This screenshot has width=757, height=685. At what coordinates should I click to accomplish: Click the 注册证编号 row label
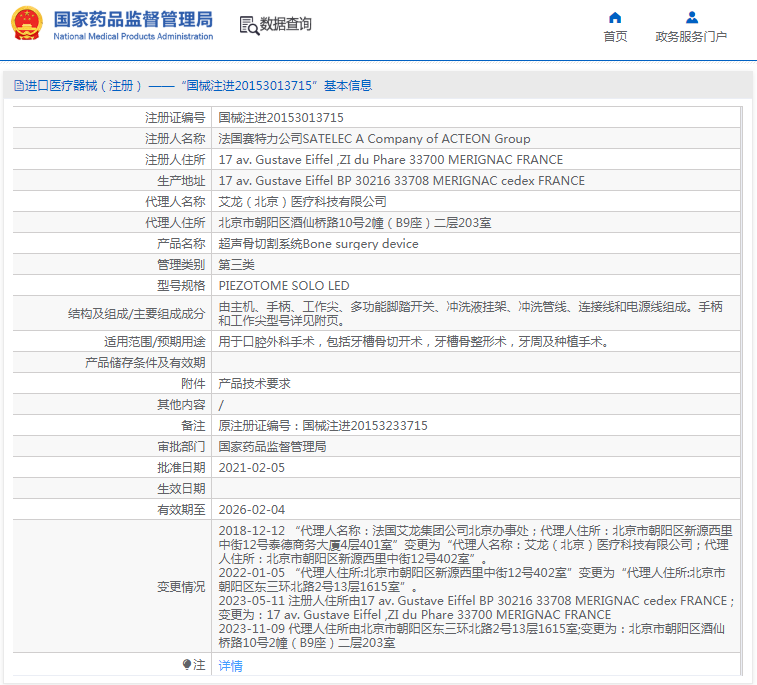click(x=175, y=117)
